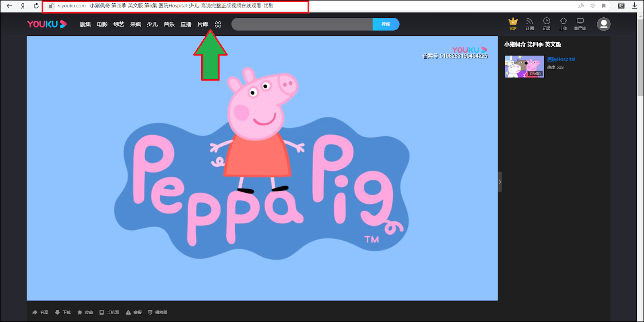Go to the 电影 movies tab
The image size is (644, 322).
(102, 25)
